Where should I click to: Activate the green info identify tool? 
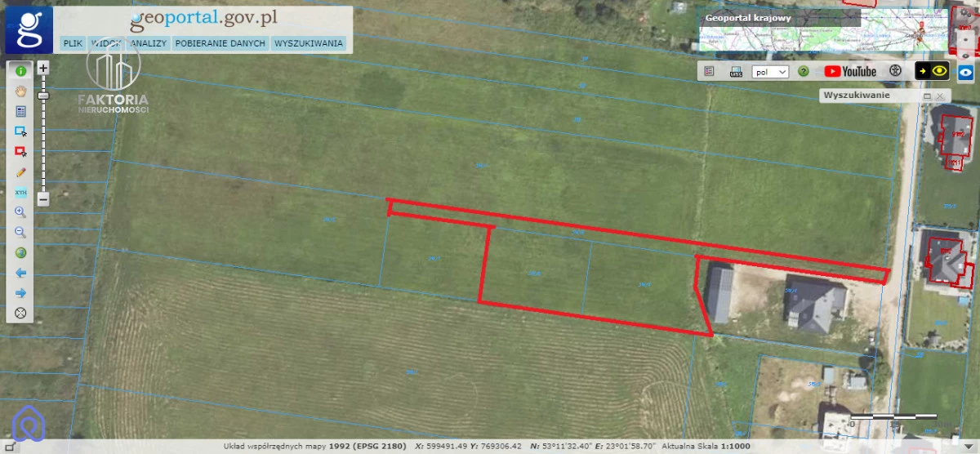(20, 71)
